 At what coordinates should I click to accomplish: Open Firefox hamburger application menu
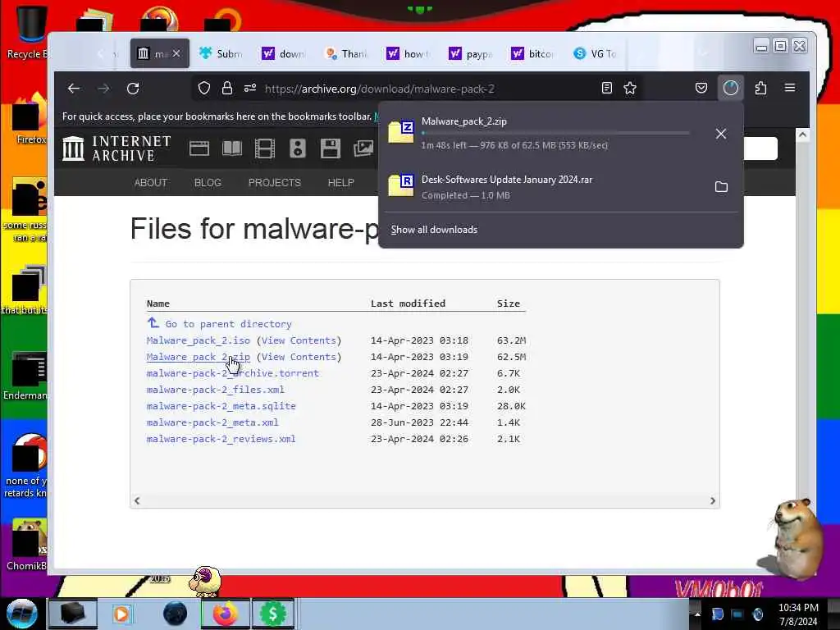point(790,88)
